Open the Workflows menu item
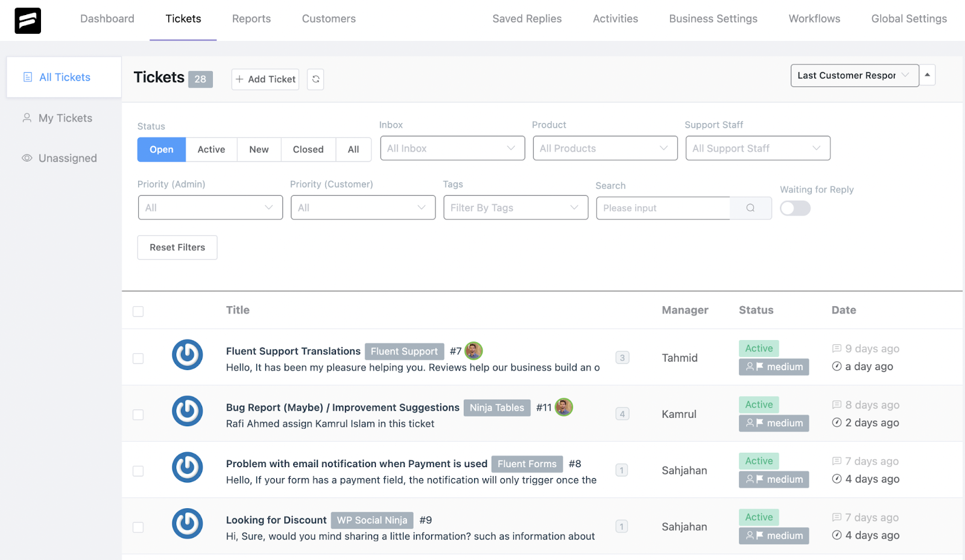 click(814, 19)
